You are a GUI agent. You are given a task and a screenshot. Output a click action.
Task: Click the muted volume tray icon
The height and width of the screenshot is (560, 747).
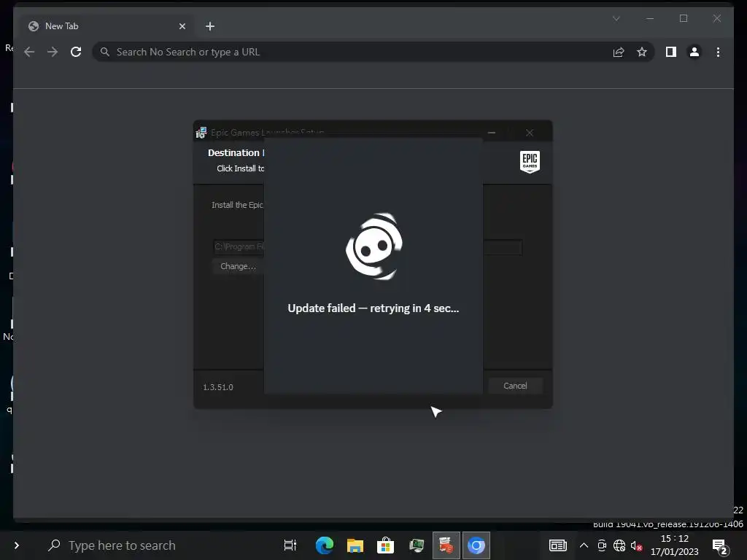[636, 545]
